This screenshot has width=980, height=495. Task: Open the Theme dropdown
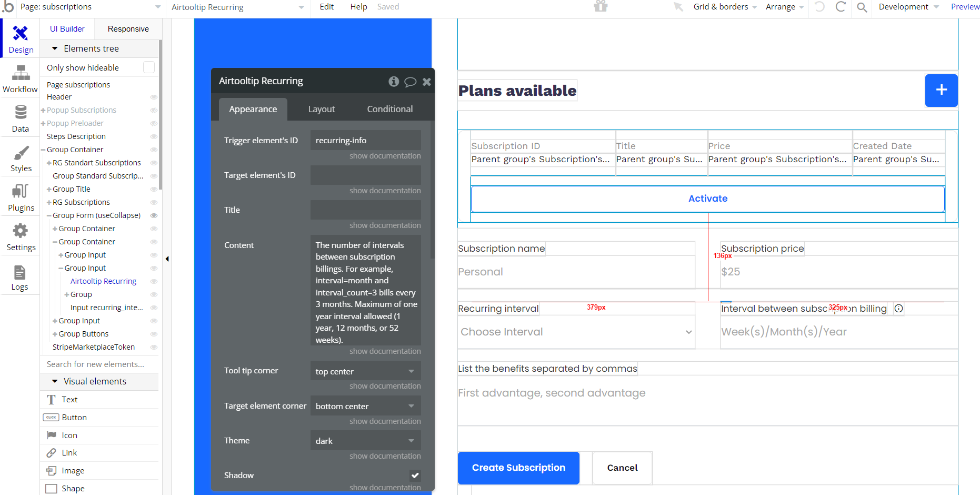tap(365, 441)
